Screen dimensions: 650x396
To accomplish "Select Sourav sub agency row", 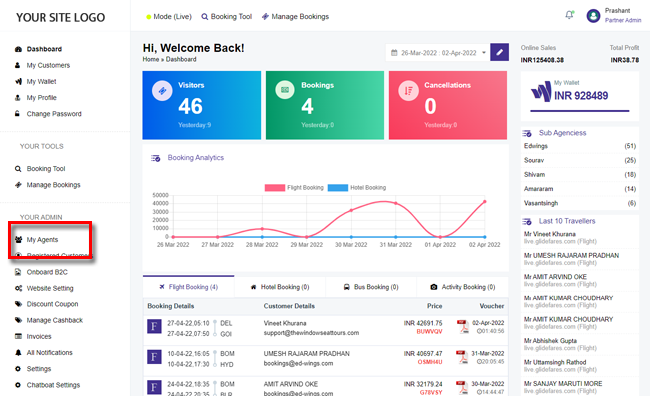I will coord(580,160).
